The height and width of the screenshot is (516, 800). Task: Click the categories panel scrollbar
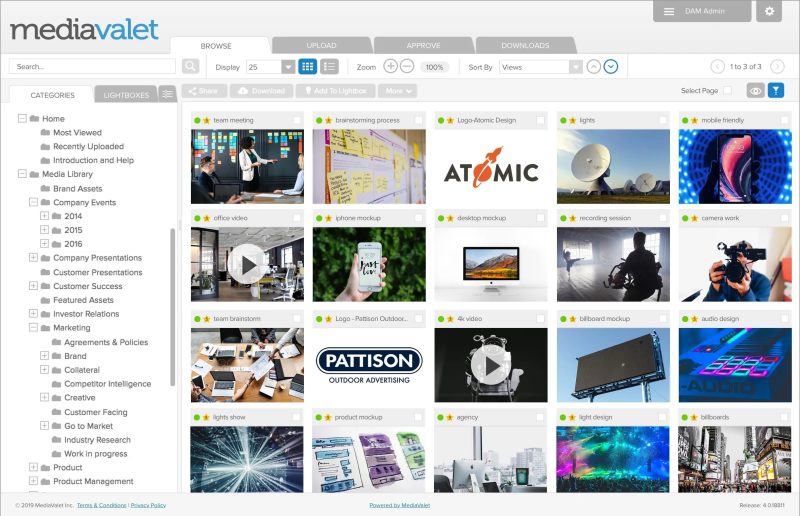[172, 306]
